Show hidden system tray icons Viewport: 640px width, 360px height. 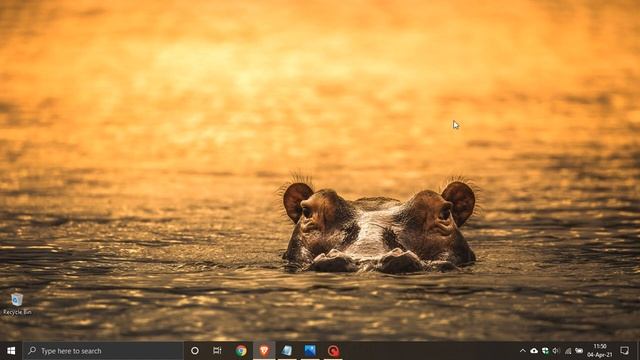(x=522, y=351)
